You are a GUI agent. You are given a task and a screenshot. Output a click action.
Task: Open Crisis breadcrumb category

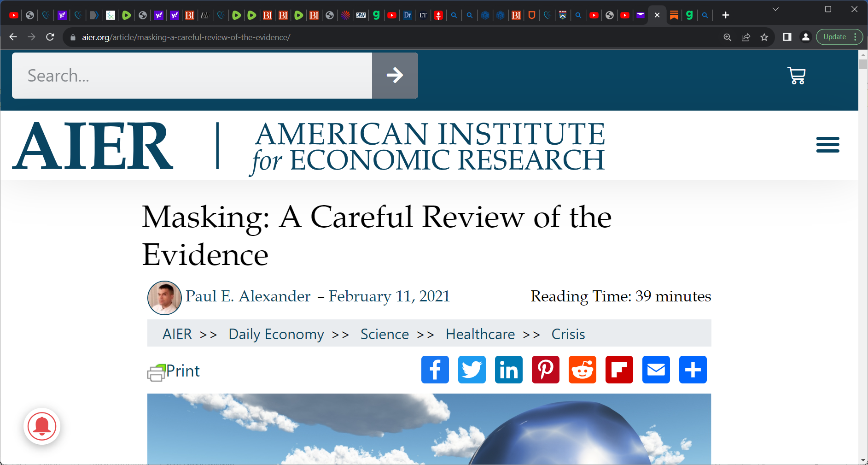568,334
